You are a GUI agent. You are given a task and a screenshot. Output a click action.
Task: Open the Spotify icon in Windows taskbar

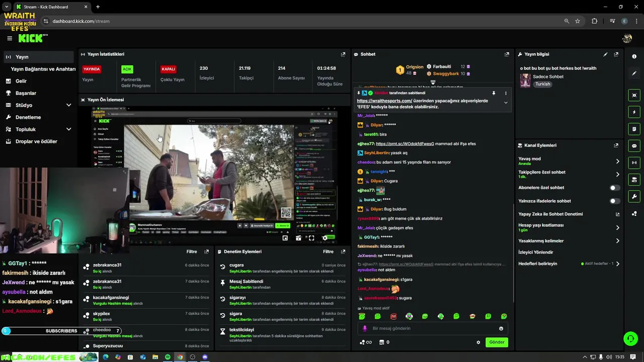coord(168,357)
